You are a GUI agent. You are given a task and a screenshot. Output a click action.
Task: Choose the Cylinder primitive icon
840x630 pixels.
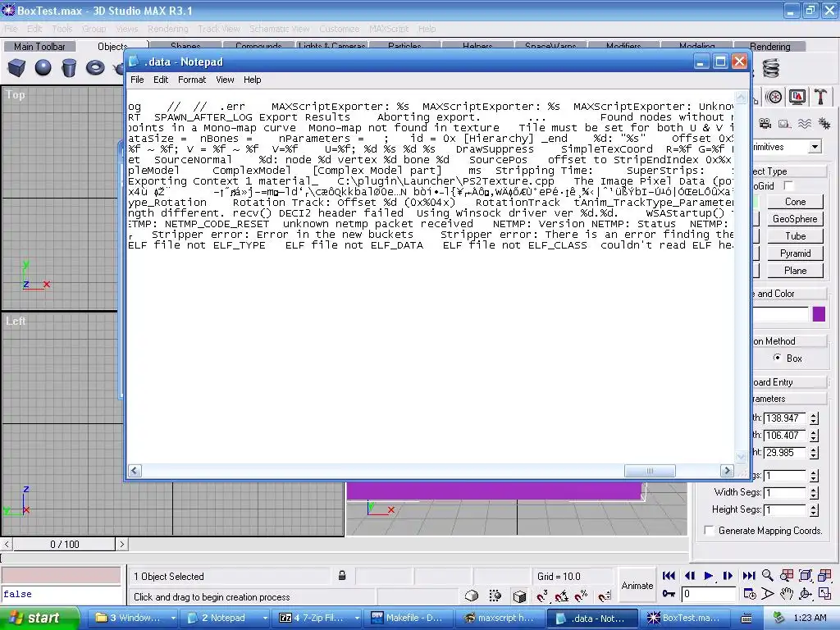69,68
